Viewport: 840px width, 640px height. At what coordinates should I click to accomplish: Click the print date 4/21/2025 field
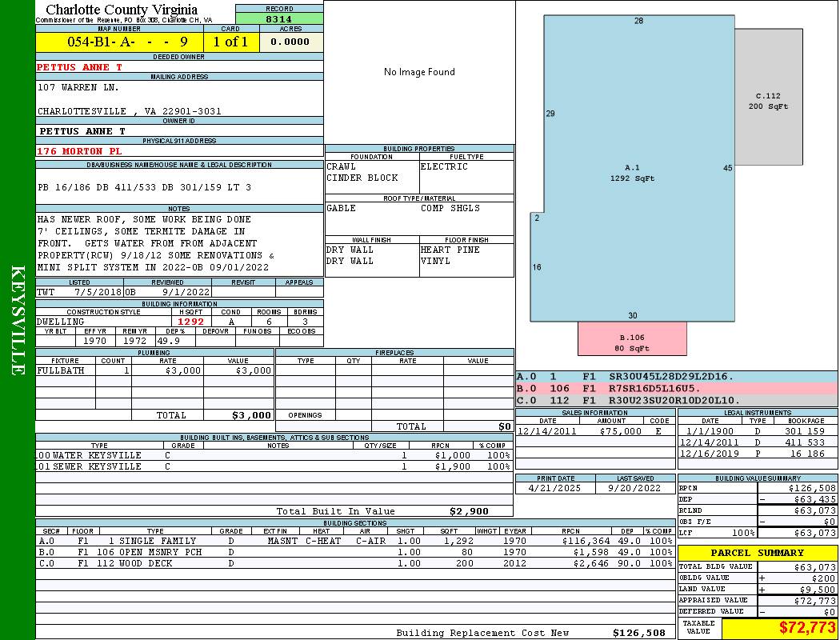pos(554,487)
